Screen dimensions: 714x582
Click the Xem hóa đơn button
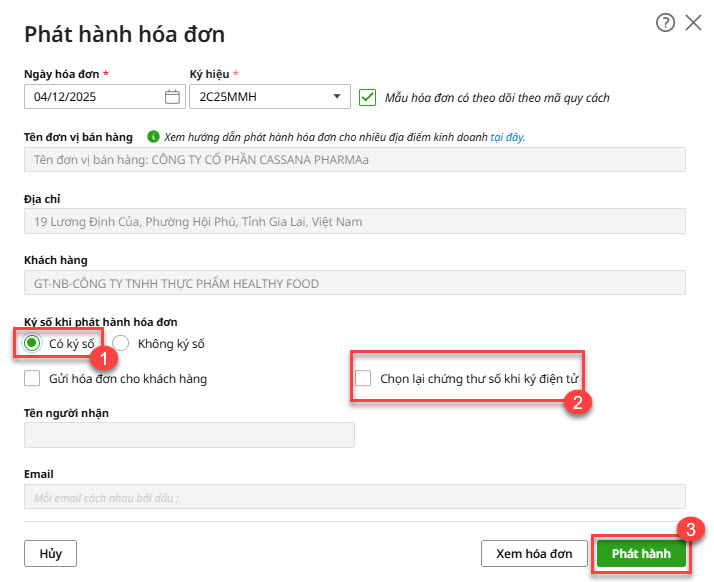click(534, 554)
